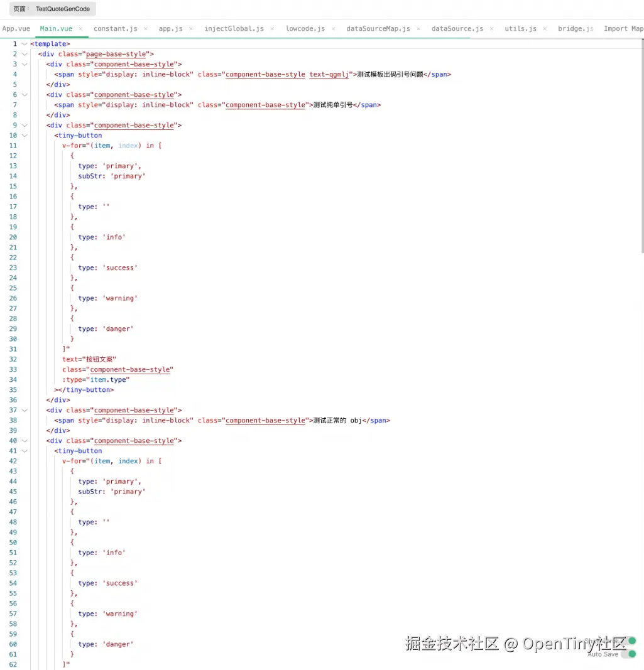The height and width of the screenshot is (670, 644).
Task: Open the dataSourceMap.js tab
Action: pyautogui.click(x=378, y=29)
